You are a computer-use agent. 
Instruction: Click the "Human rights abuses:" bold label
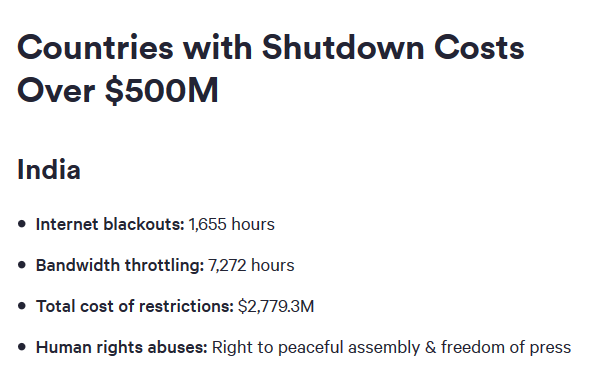(x=122, y=347)
